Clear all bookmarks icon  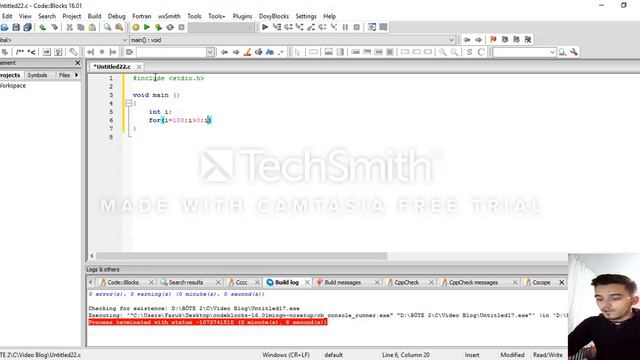tap(528, 40)
